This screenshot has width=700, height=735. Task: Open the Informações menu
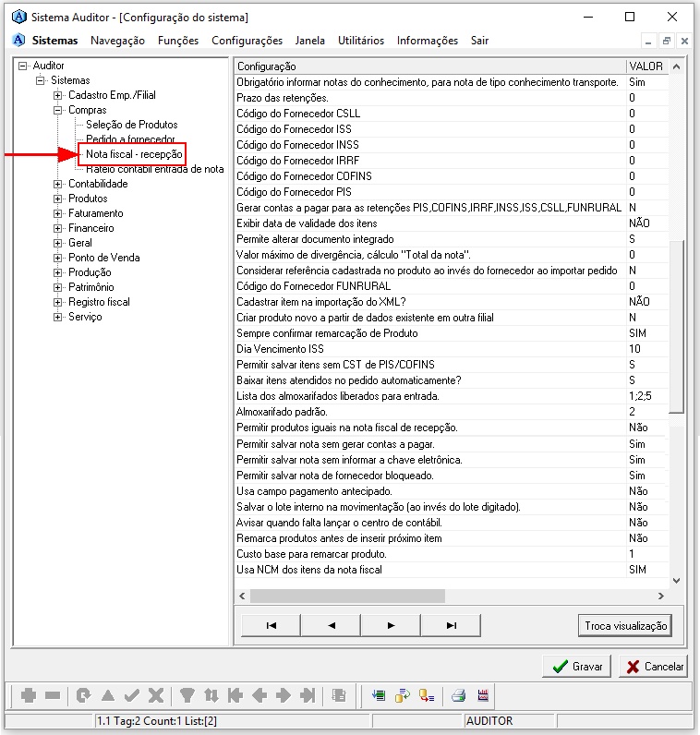click(x=428, y=41)
